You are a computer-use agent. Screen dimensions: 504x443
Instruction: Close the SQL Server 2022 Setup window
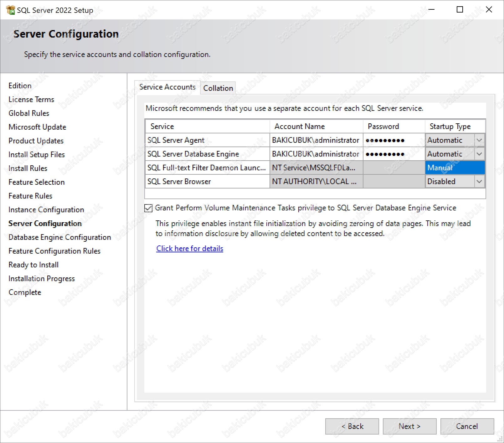coord(489,10)
